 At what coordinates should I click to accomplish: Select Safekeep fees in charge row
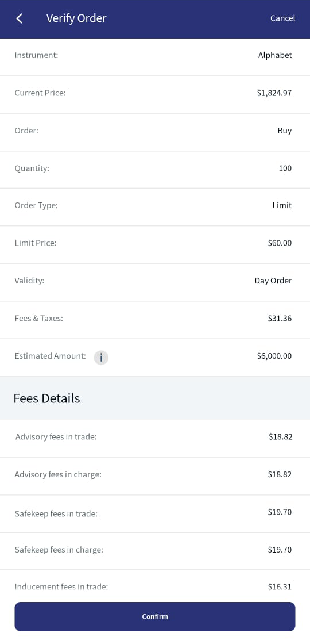click(x=155, y=551)
